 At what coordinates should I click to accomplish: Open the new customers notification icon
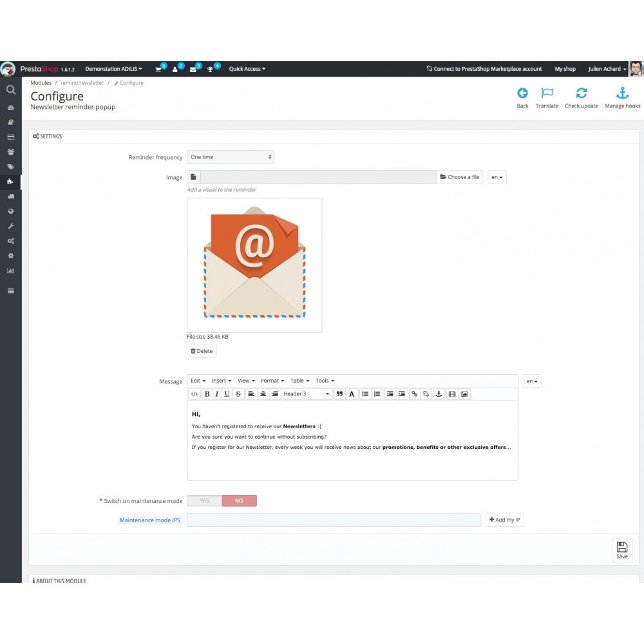coord(175,70)
